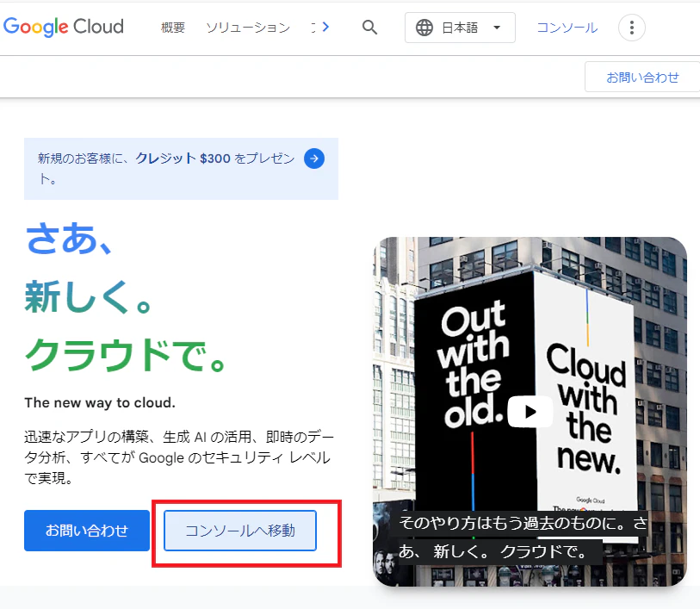This screenshot has height=609, width=700.
Task: Open the three-dot more options menu
Action: coord(631,28)
